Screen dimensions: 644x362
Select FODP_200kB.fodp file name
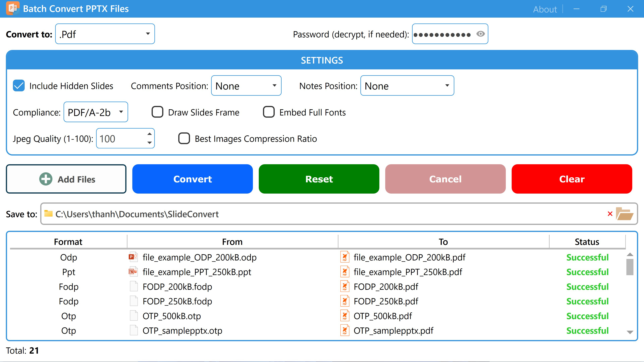click(177, 287)
